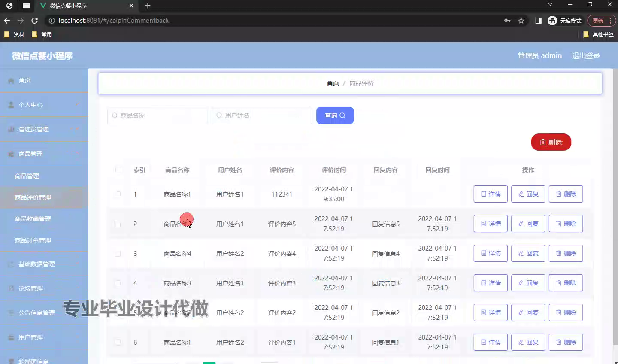Click the 评价时间 column header
This screenshot has height=364, width=618.
pos(334,170)
